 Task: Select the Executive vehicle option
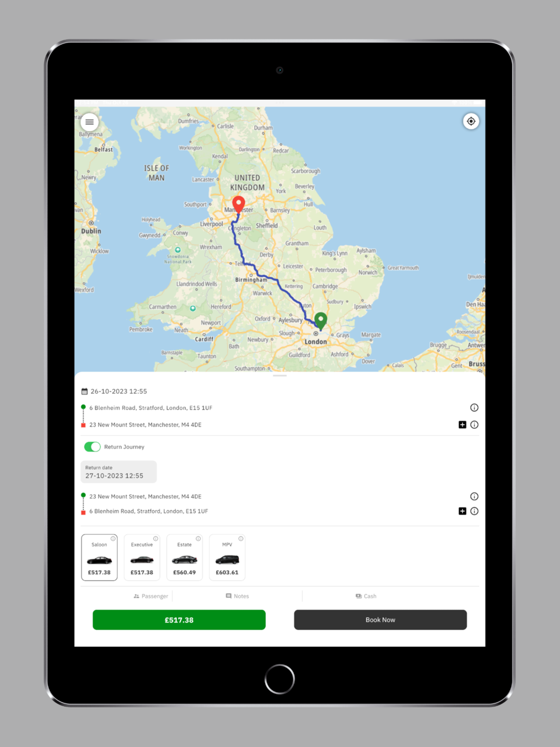pos(142,557)
